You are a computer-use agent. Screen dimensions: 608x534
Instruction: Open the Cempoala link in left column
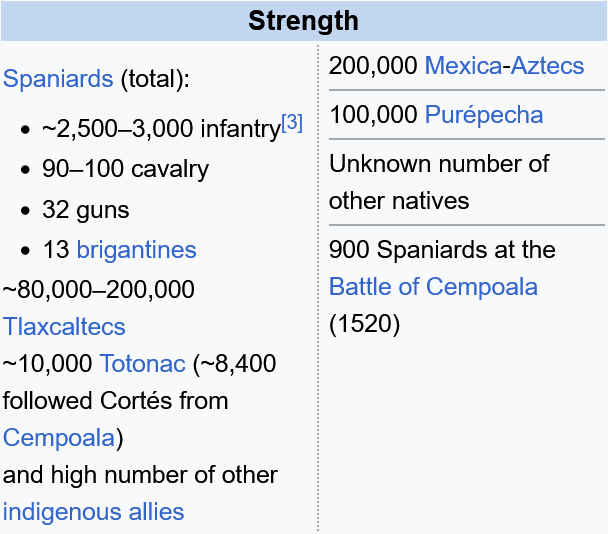click(x=59, y=438)
